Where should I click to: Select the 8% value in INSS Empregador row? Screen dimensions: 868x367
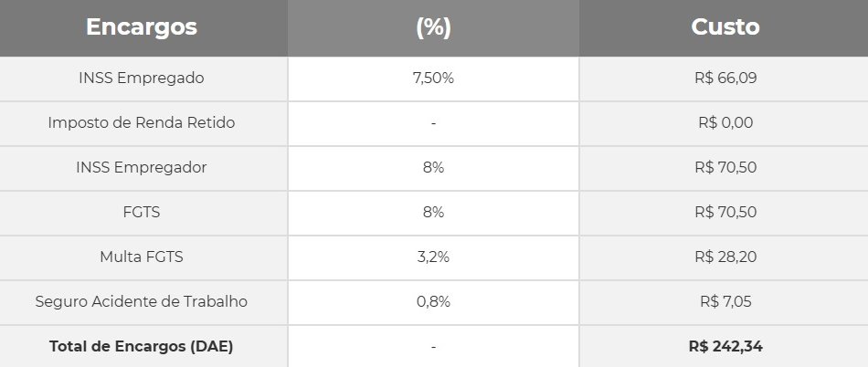[433, 168]
